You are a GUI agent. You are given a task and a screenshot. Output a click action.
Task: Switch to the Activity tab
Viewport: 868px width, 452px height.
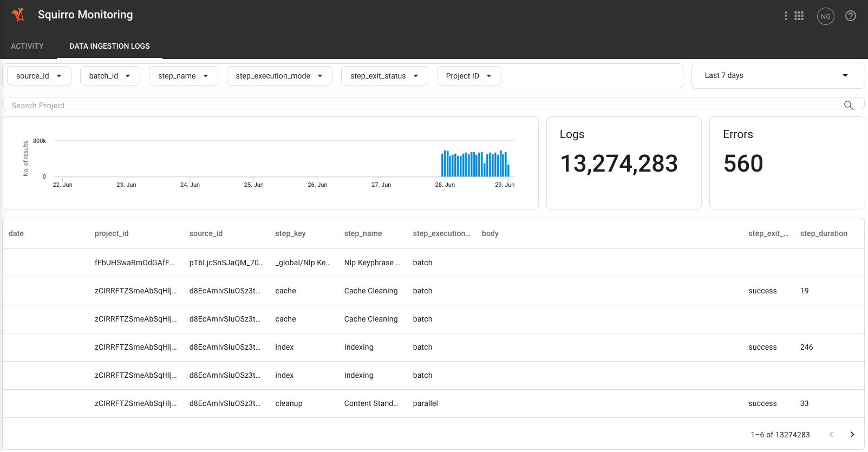tap(27, 46)
